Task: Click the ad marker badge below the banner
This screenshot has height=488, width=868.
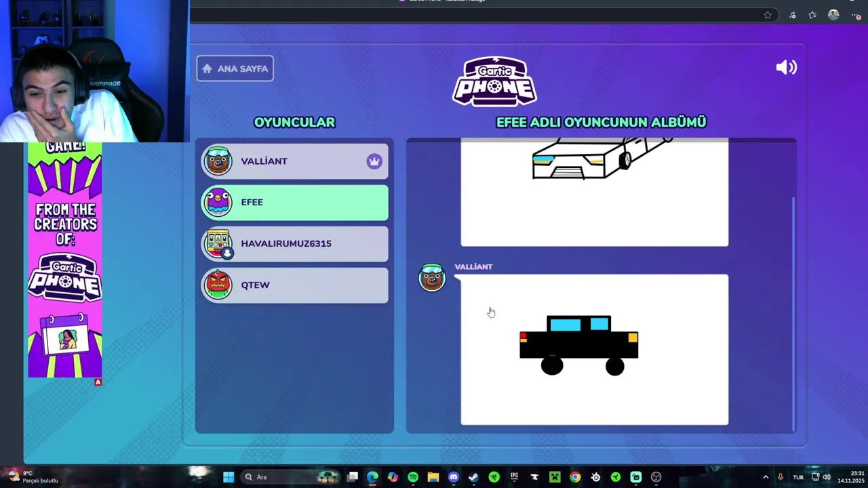Action: pyautogui.click(x=98, y=382)
